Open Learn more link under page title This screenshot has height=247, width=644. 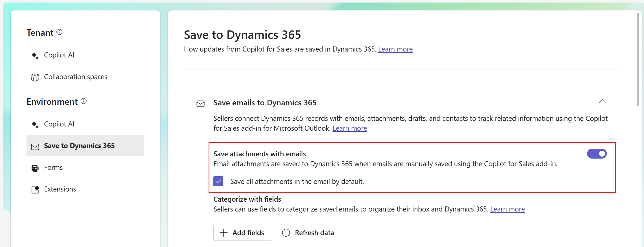click(x=395, y=49)
